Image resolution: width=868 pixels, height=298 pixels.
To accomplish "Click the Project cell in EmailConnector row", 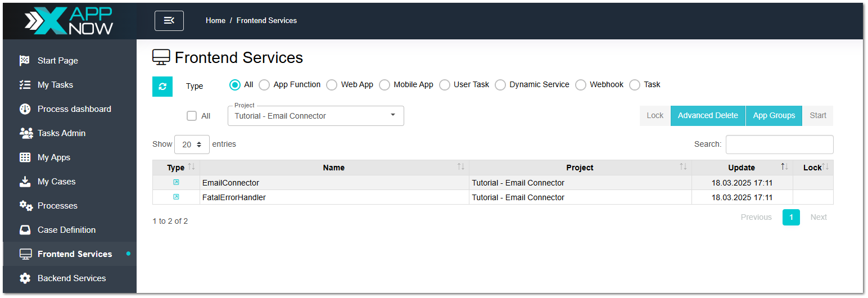I will (x=580, y=183).
